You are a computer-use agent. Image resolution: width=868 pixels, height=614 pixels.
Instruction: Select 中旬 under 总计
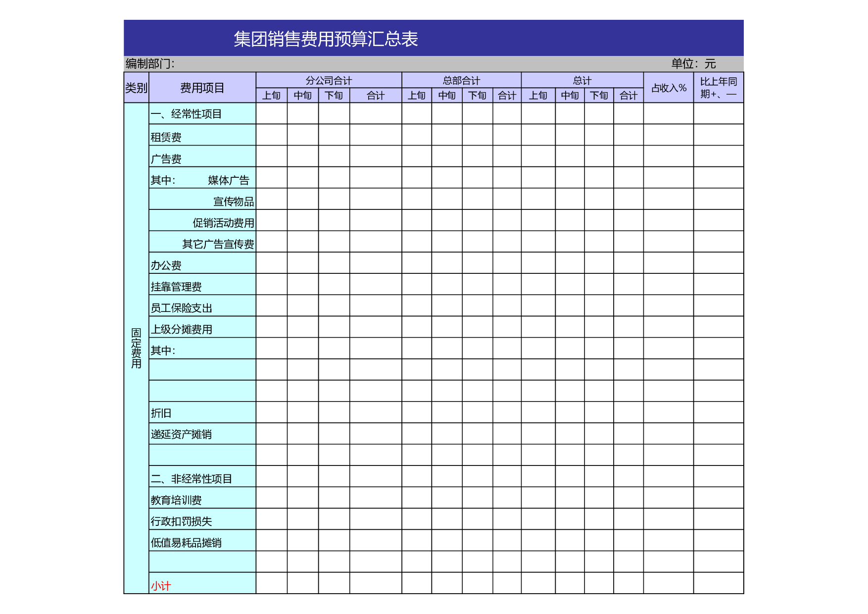click(570, 96)
